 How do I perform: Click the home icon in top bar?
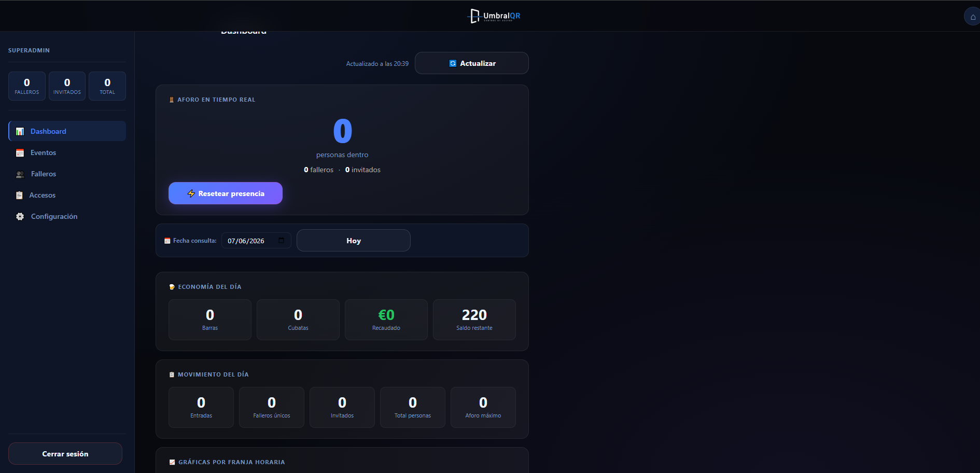coord(973,17)
